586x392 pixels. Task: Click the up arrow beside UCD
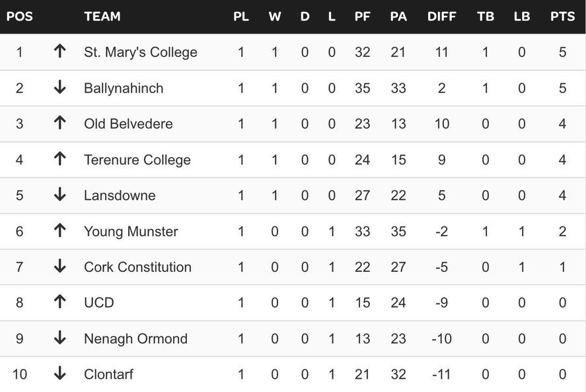point(59,302)
